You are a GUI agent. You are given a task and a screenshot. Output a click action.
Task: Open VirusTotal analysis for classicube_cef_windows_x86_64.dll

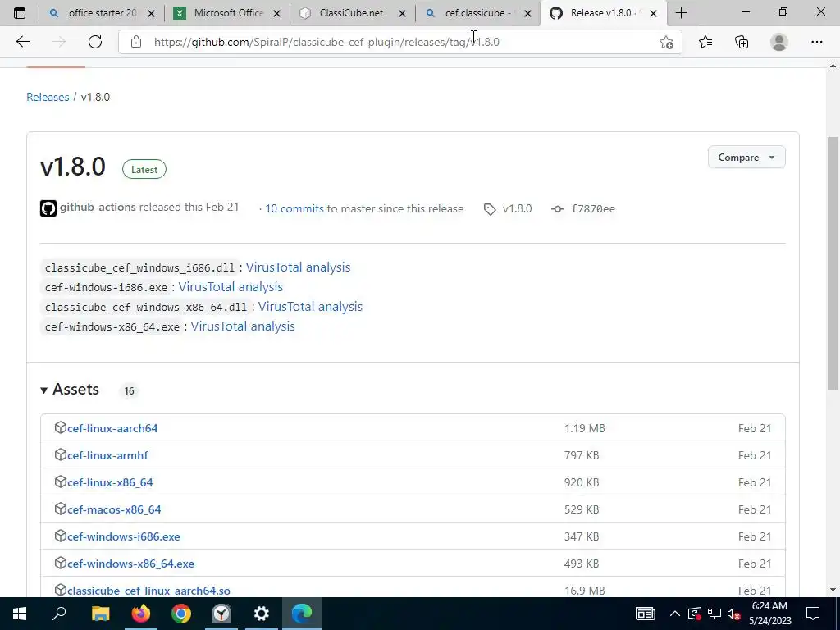pyautogui.click(x=310, y=307)
